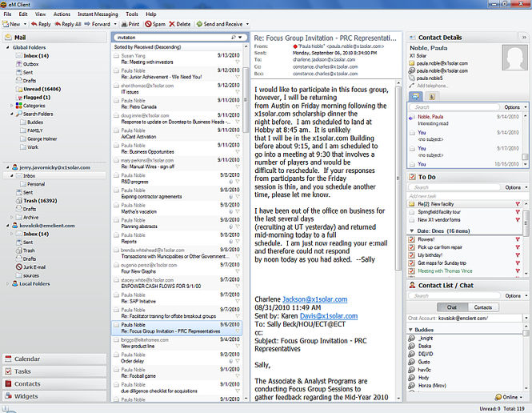Open the search box options dropdown
The height and width of the screenshot is (413, 532).
[x=240, y=38]
